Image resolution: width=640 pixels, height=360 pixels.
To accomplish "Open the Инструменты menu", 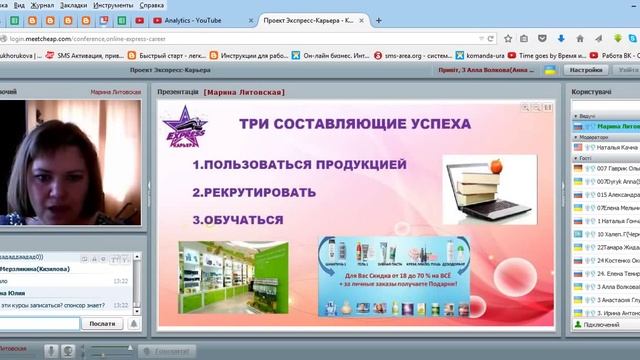I will pyautogui.click(x=113, y=5).
